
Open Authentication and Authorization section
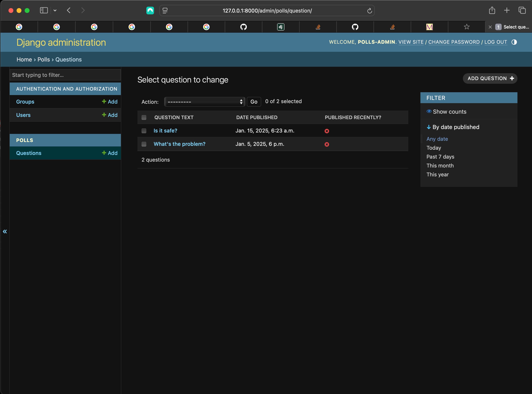[x=66, y=89]
